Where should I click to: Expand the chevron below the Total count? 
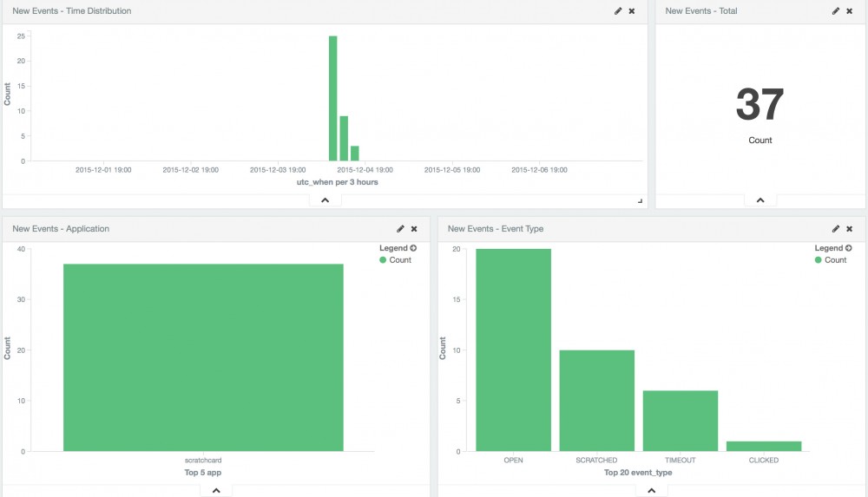[x=760, y=199]
